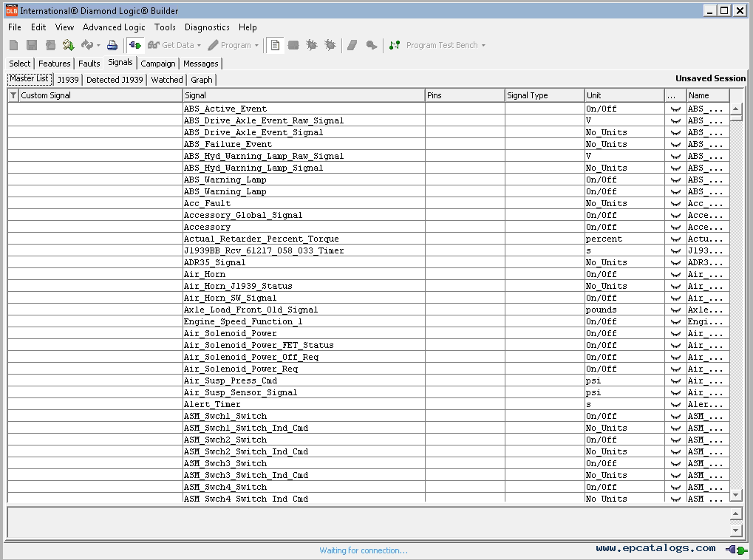
Task: Click the Save toolbar icon
Action: 32,45
